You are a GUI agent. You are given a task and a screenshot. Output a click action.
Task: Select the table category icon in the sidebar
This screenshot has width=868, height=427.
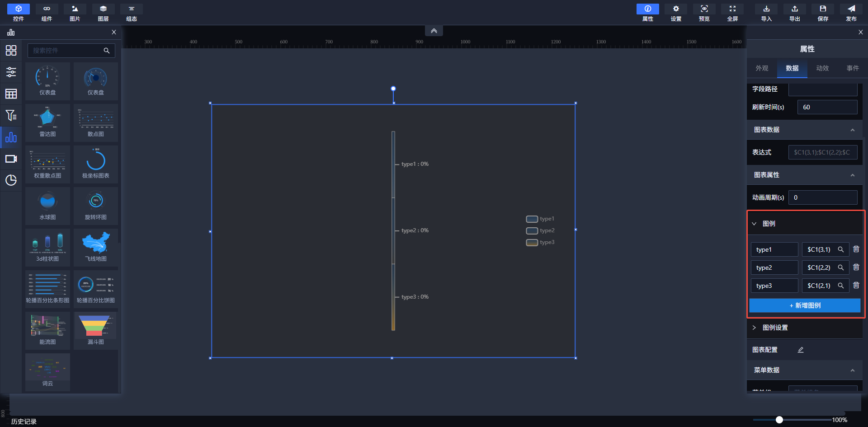click(11, 94)
